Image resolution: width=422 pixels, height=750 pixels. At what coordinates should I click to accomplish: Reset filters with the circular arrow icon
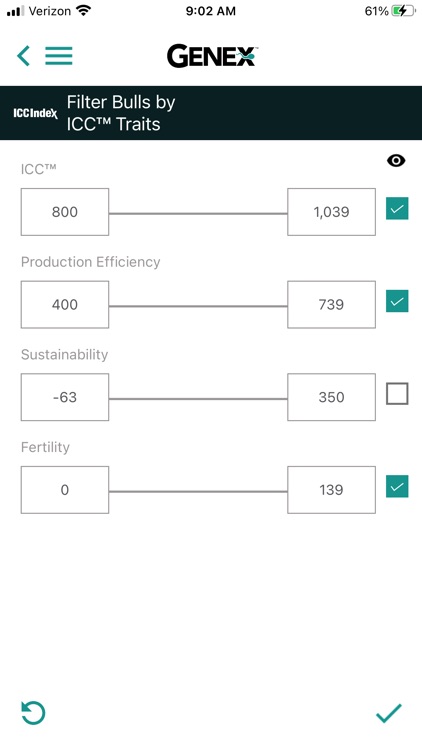[x=33, y=713]
